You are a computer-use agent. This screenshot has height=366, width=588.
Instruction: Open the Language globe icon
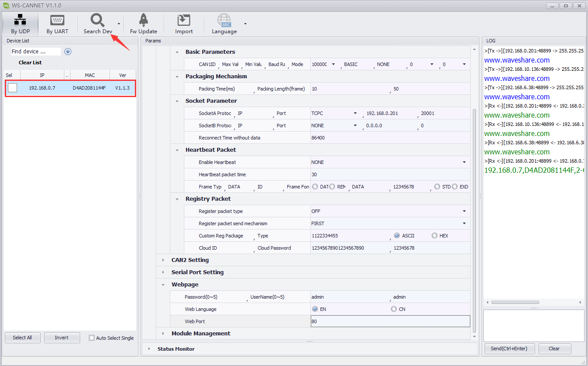point(224,21)
